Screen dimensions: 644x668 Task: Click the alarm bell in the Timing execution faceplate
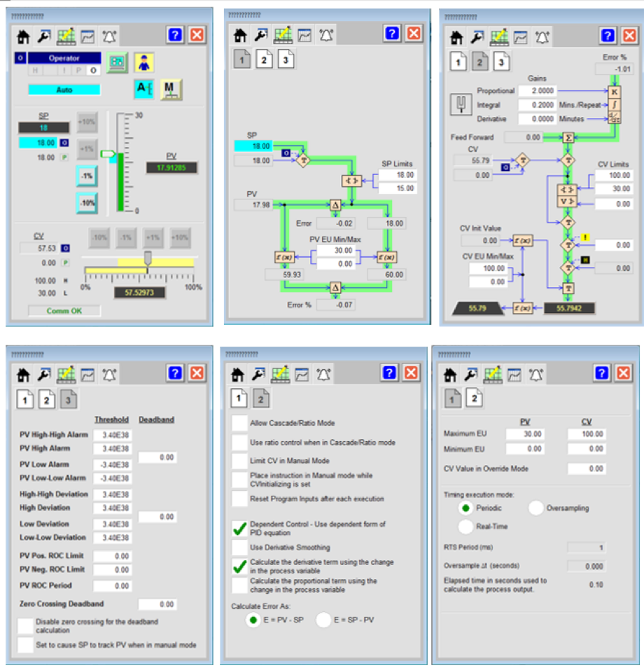tap(535, 375)
